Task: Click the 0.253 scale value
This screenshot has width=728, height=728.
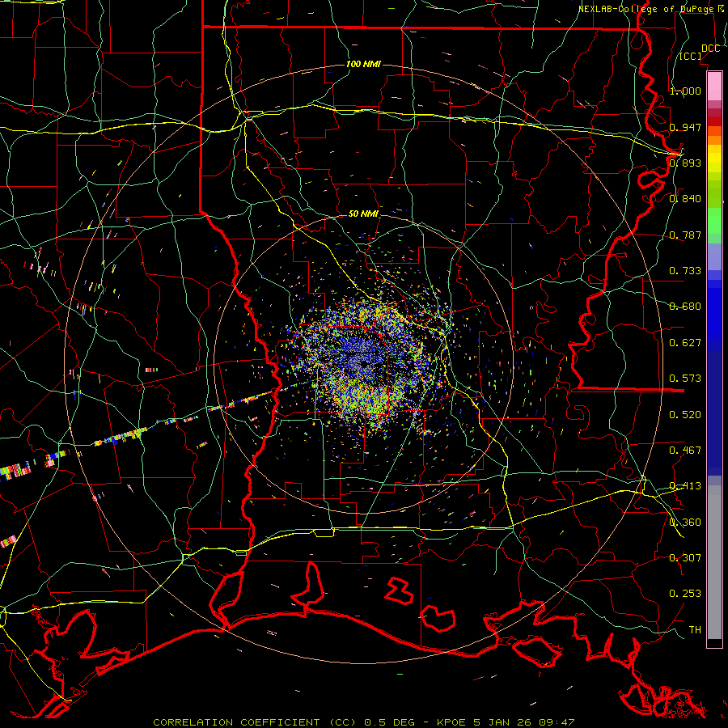Action: pyautogui.click(x=685, y=594)
